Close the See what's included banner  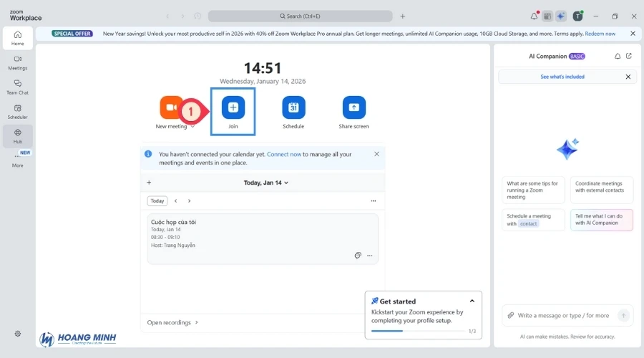(x=628, y=77)
